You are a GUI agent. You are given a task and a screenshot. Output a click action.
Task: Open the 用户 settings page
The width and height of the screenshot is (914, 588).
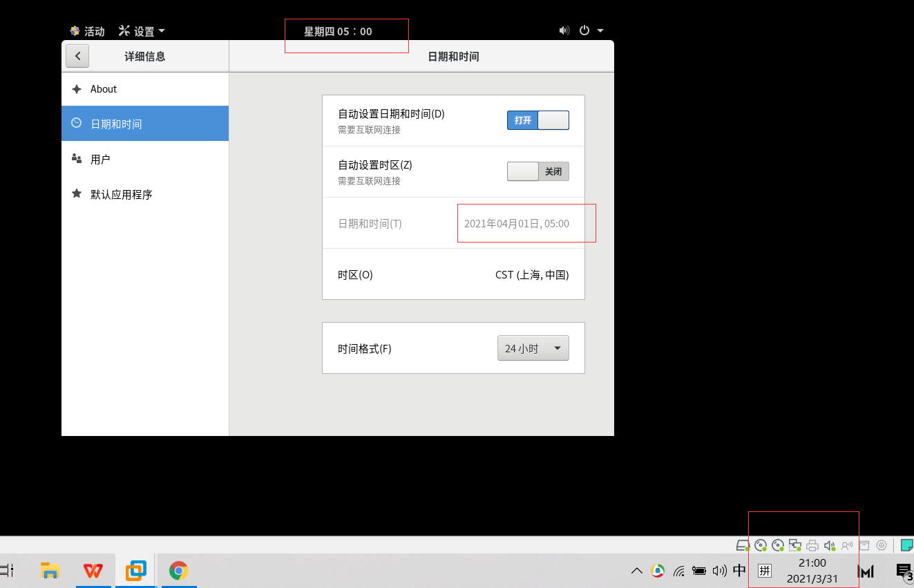coord(145,159)
